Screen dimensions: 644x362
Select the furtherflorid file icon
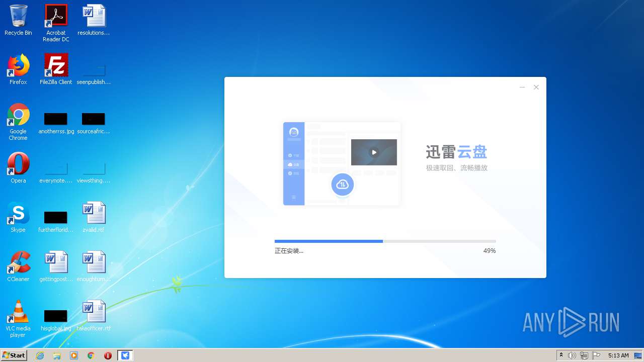click(56, 221)
